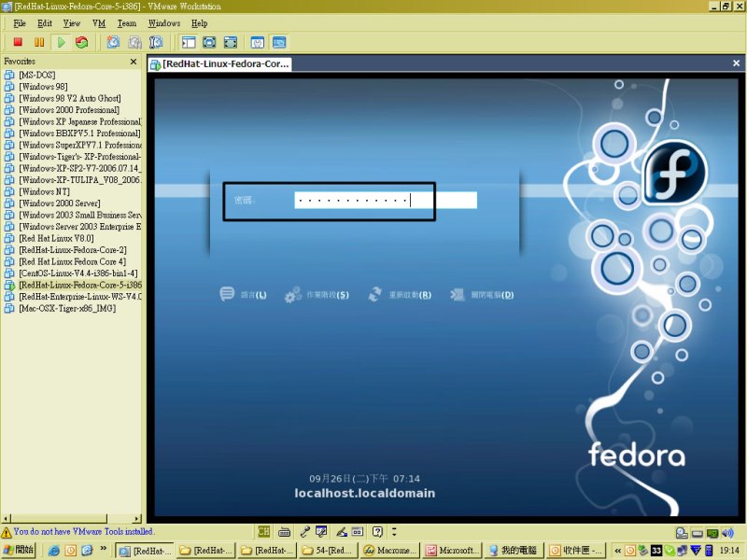Click the system clock showing 19:14
The width and height of the screenshot is (747, 560).
coord(729,551)
